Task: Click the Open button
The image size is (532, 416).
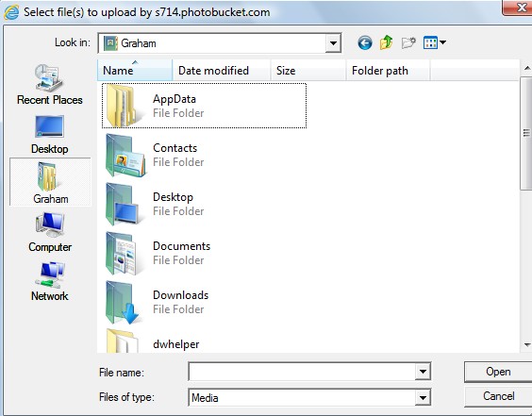Action: pyautogui.click(x=498, y=372)
